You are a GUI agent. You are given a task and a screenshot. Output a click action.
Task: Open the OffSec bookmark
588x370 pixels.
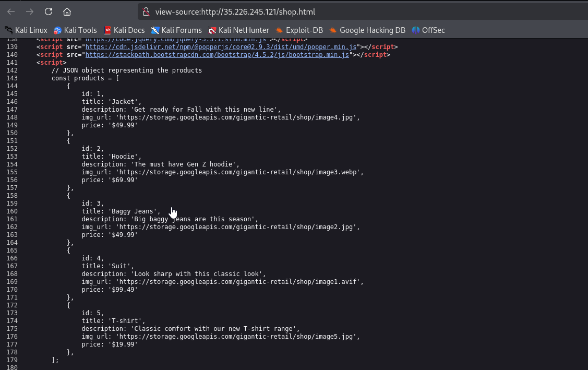(429, 30)
